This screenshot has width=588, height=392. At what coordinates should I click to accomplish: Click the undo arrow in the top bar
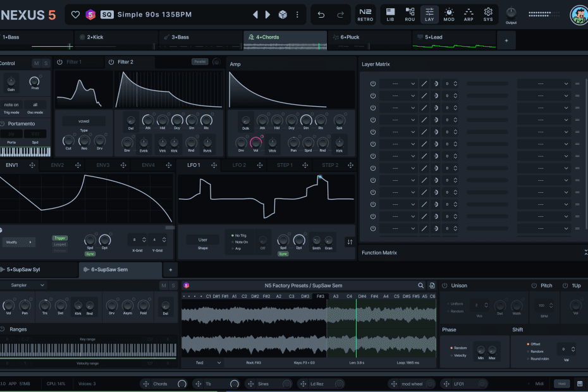point(321,14)
